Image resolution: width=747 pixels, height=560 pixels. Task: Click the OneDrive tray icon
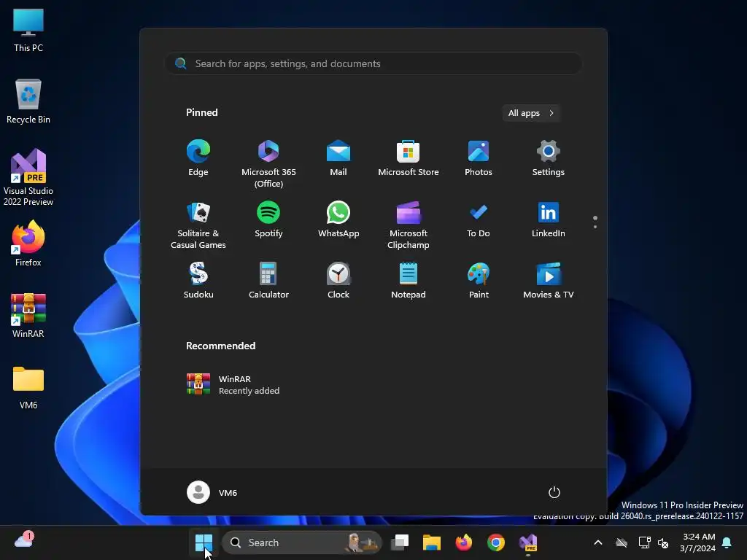pos(622,542)
